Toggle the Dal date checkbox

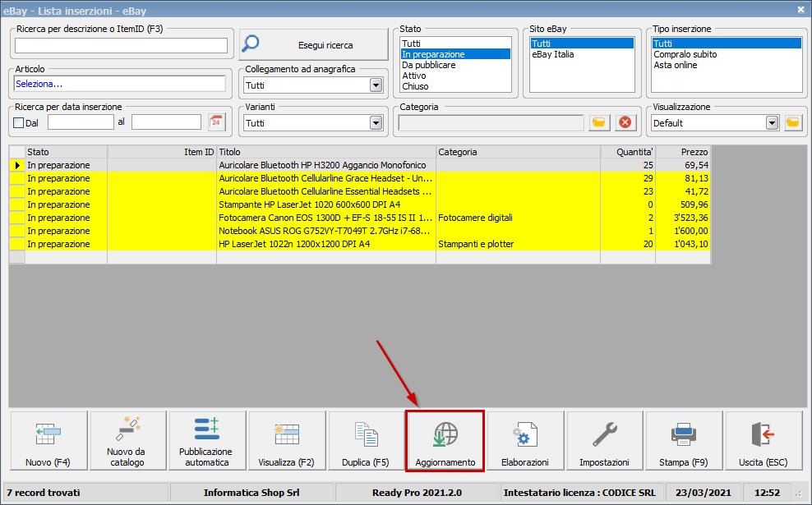tap(19, 122)
